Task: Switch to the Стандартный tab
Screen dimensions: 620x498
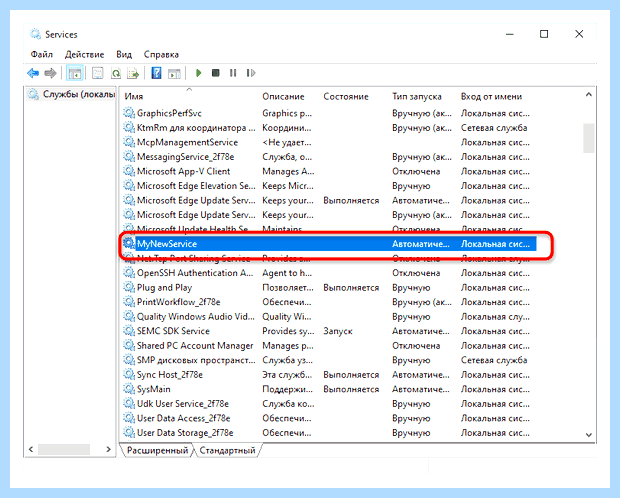Action: [227, 451]
